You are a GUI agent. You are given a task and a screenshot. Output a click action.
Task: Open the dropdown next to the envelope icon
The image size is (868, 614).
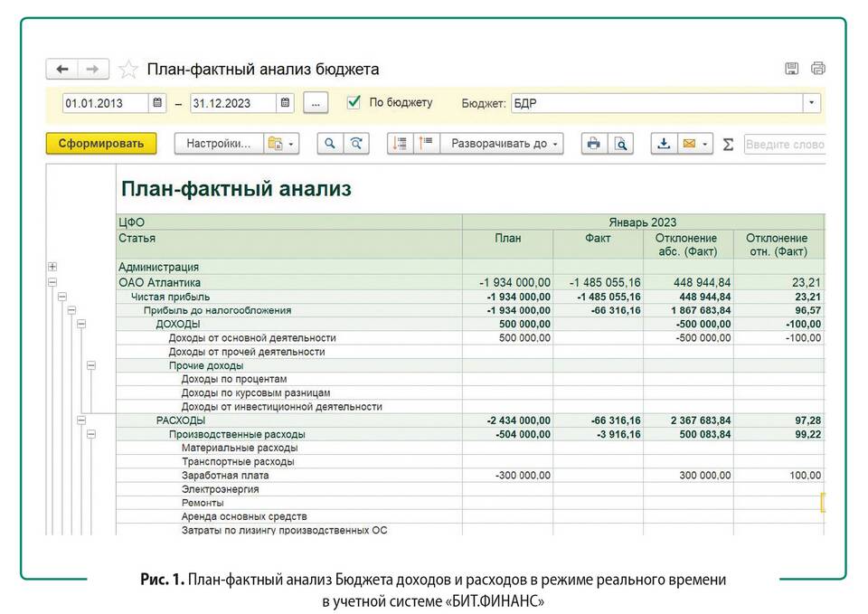(x=705, y=144)
